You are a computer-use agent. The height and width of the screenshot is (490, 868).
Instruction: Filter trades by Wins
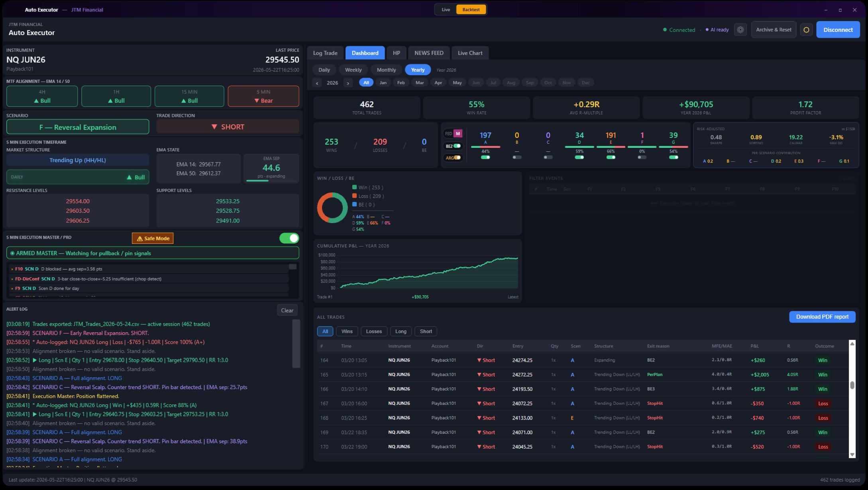tap(347, 331)
